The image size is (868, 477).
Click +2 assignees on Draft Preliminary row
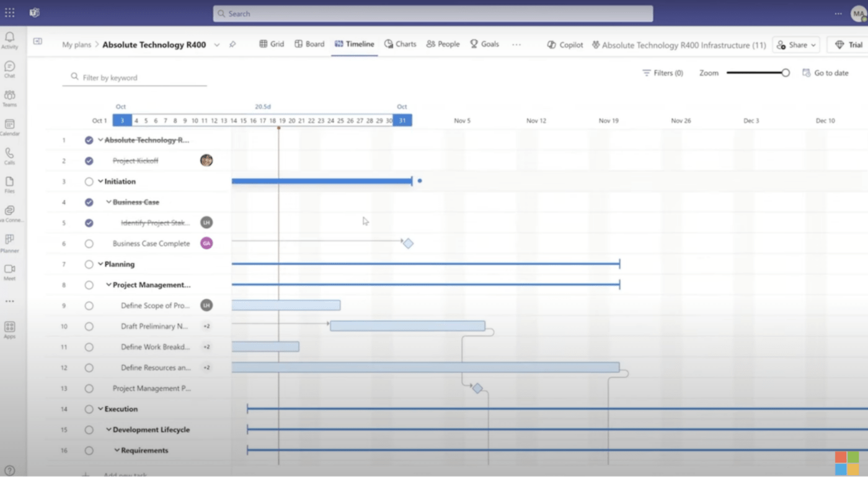(206, 326)
